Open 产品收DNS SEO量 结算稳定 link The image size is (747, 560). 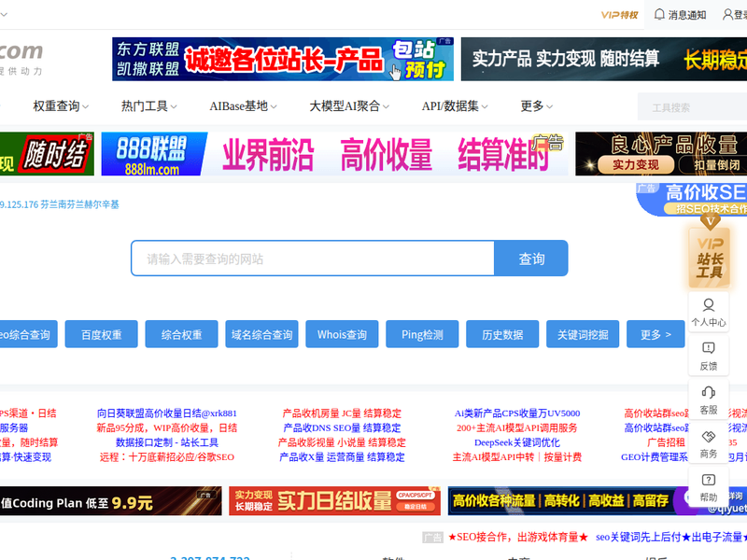[x=342, y=427]
